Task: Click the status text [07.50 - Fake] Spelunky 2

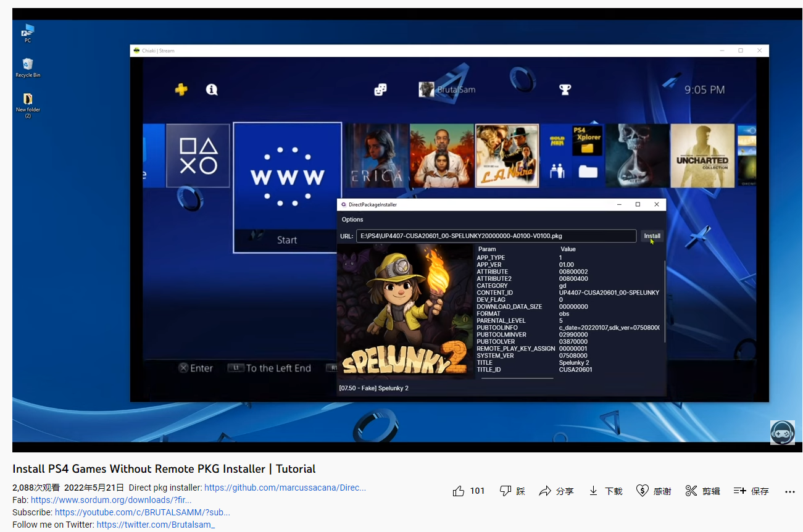Action: coord(374,388)
